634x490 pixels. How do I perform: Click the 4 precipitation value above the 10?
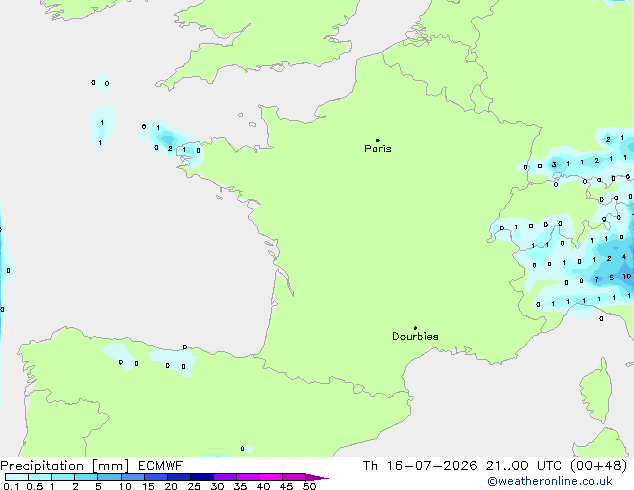point(624,257)
